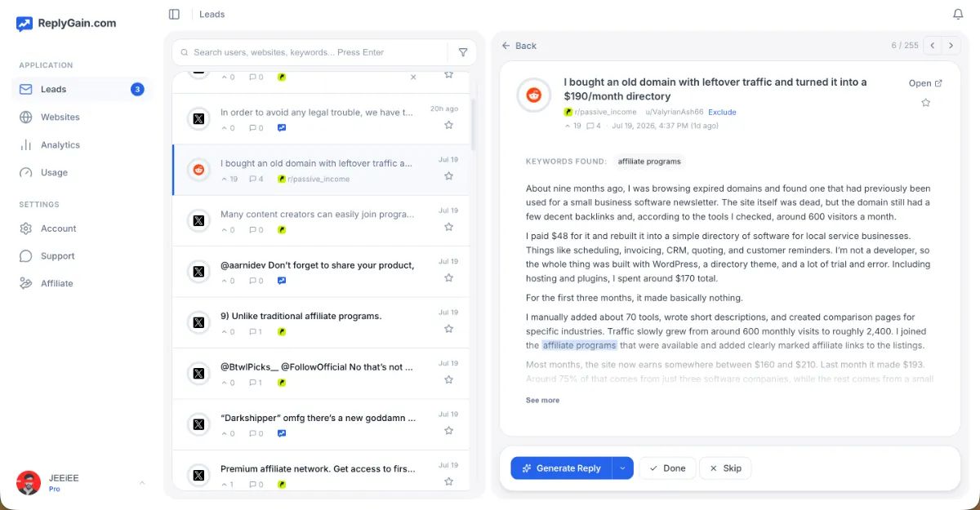Click X avatar on 'Darkshipper' lead
This screenshot has height=510, width=980.
pyautogui.click(x=198, y=424)
